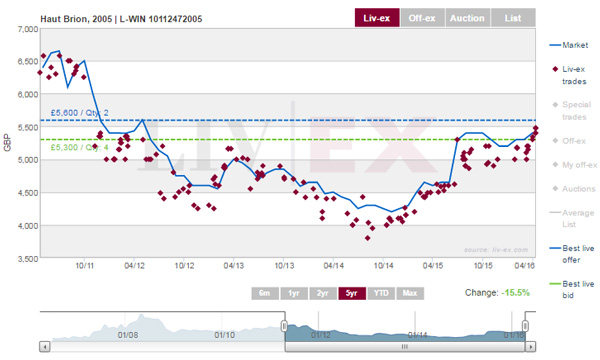Image resolution: width=600 pixels, height=360 pixels.
Task: Enable Special trades series in legend
Action: (x=572, y=111)
